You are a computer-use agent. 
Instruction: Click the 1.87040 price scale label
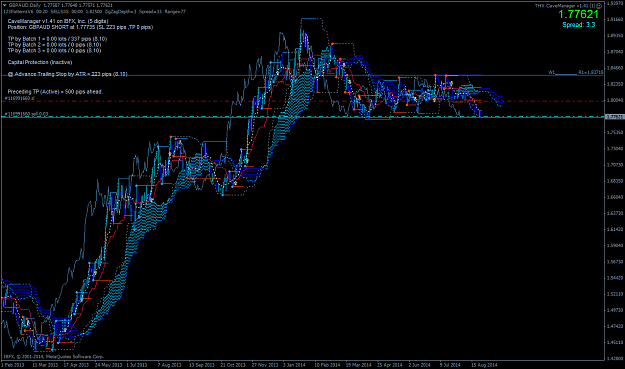(x=614, y=52)
